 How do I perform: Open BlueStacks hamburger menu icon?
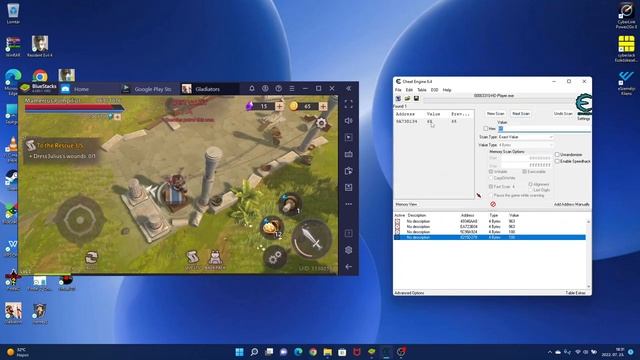pyautogui.click(x=292, y=89)
